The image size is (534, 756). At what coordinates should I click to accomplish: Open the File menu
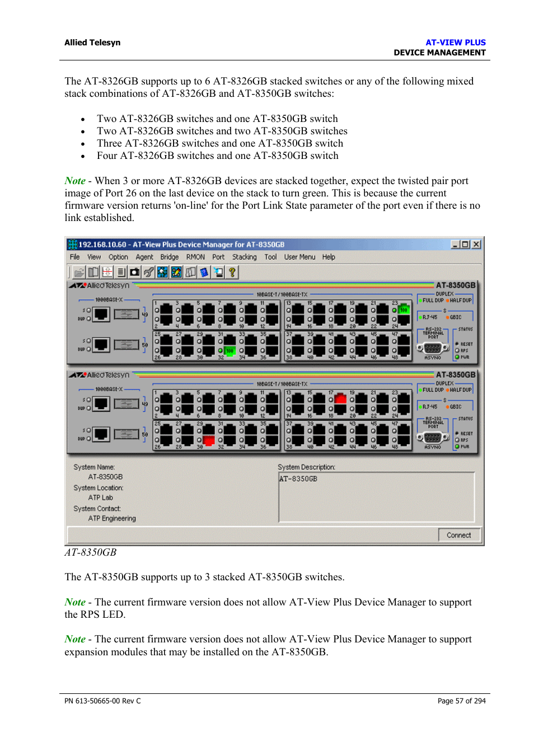coord(74,257)
